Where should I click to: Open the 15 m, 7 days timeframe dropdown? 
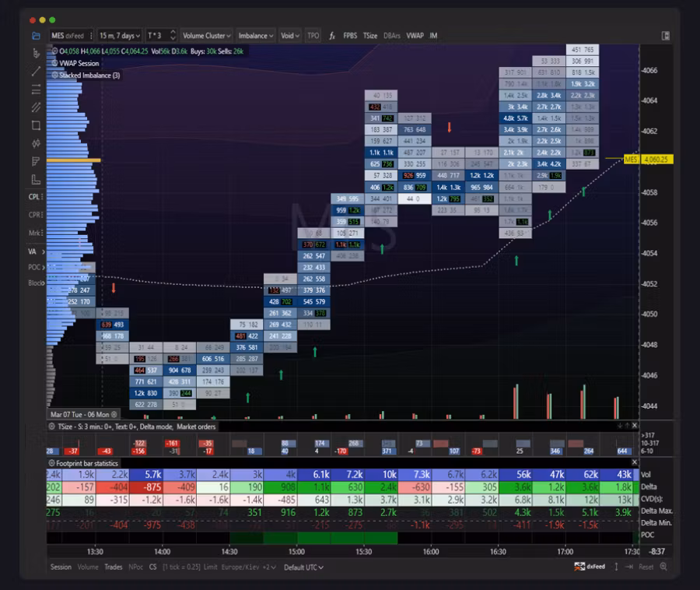pos(120,36)
